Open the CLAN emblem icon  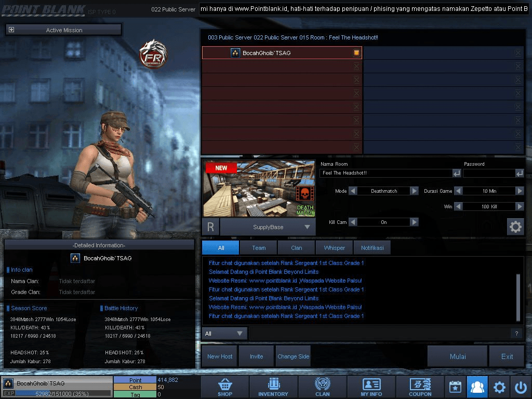[322, 387]
